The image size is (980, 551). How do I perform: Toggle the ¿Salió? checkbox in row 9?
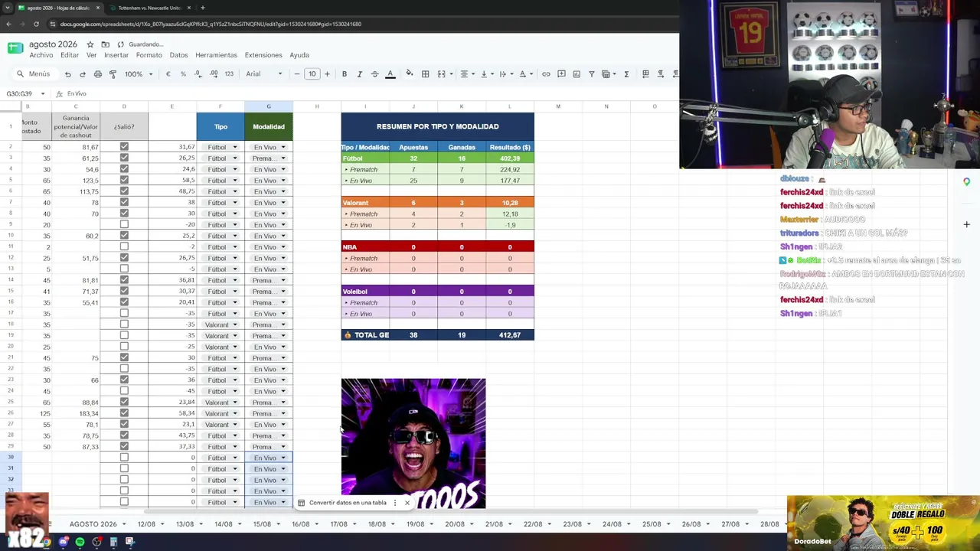(x=124, y=225)
